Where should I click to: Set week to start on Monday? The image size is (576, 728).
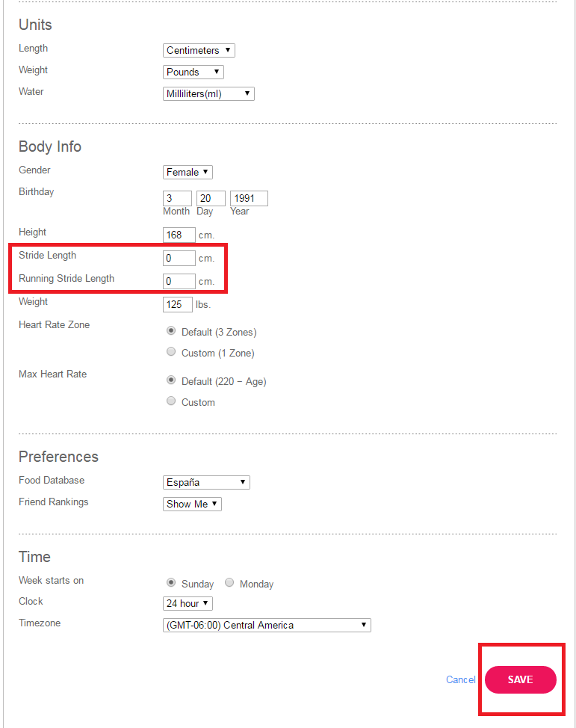click(x=229, y=583)
